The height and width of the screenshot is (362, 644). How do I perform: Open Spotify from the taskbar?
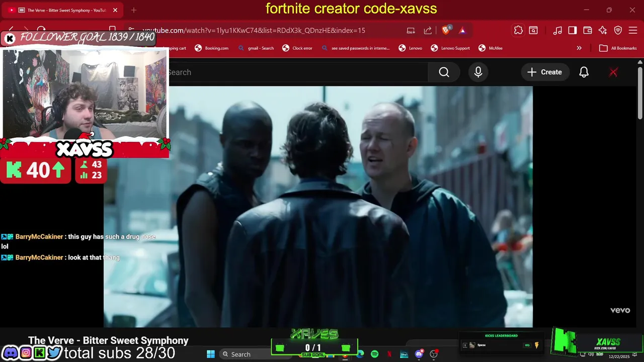[x=375, y=354]
